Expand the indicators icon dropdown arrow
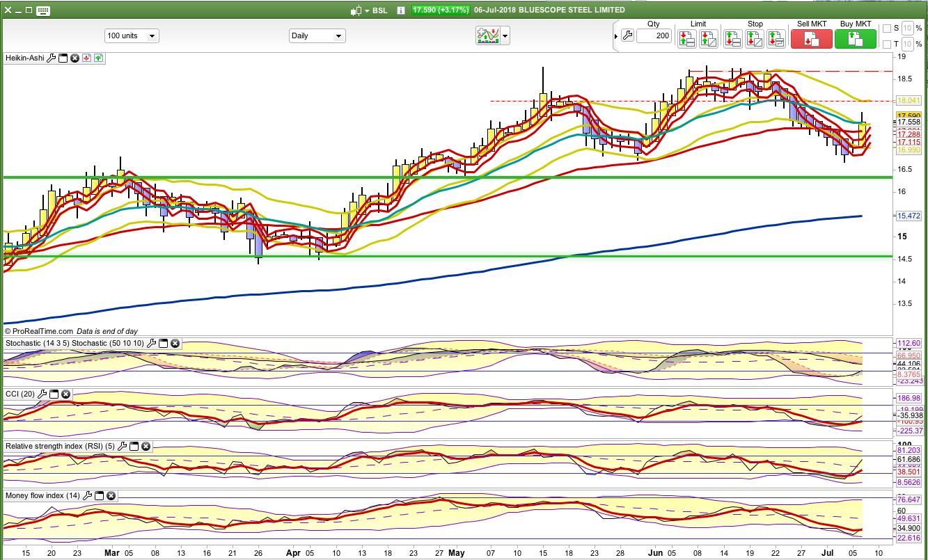 coord(505,35)
